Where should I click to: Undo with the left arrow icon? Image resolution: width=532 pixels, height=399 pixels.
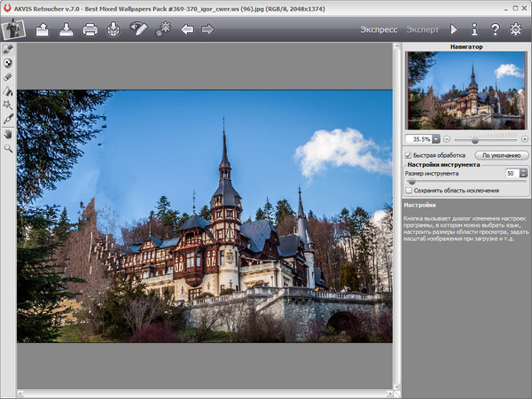pos(187,29)
